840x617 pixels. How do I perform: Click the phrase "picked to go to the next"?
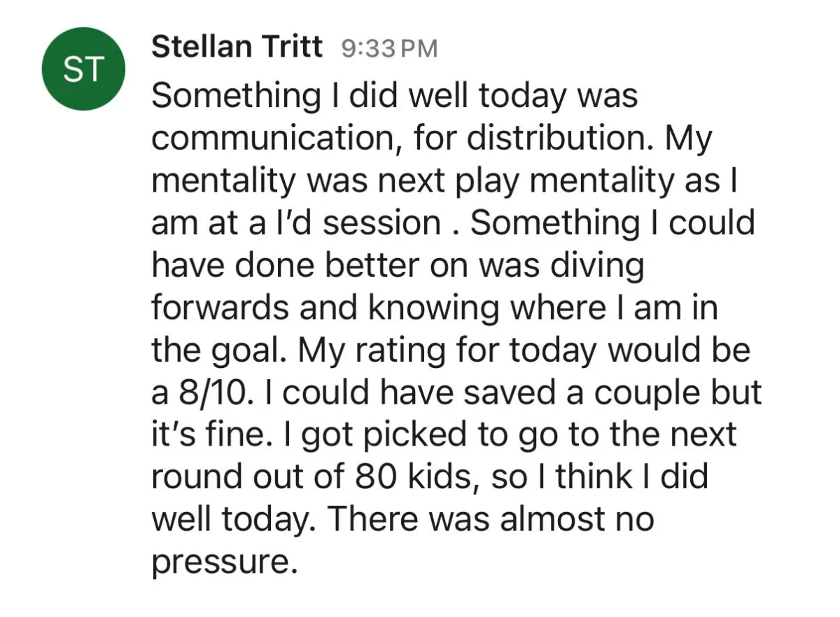coord(533,435)
